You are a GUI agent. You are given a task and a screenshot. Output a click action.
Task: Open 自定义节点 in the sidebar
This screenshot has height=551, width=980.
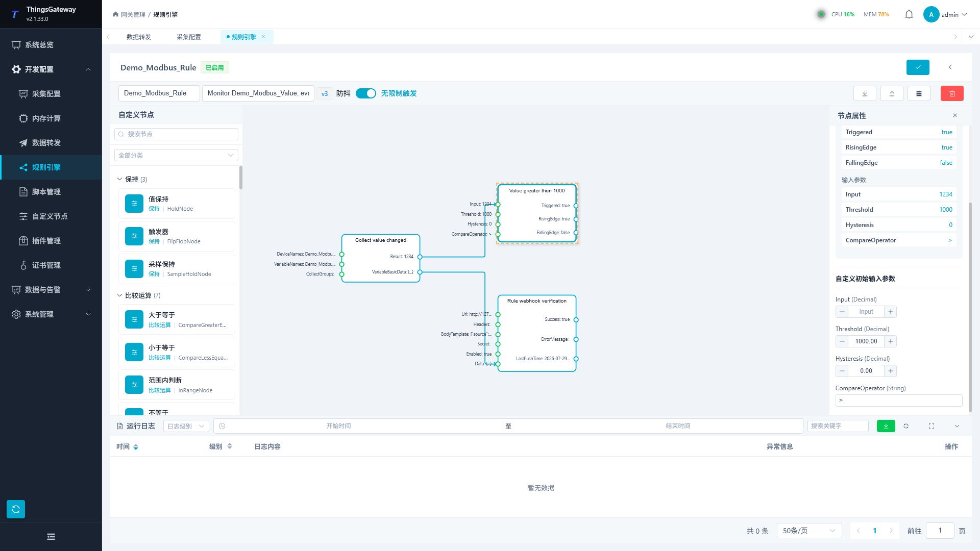tap(51, 216)
